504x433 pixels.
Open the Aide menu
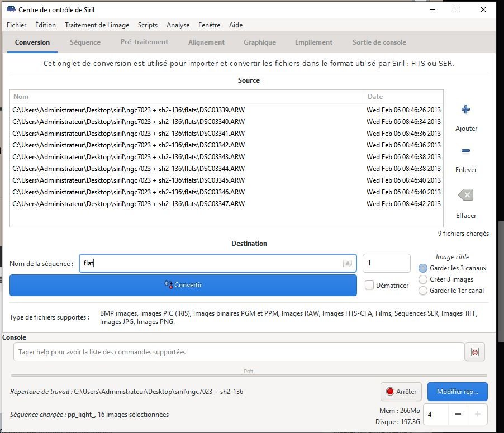[x=236, y=25]
